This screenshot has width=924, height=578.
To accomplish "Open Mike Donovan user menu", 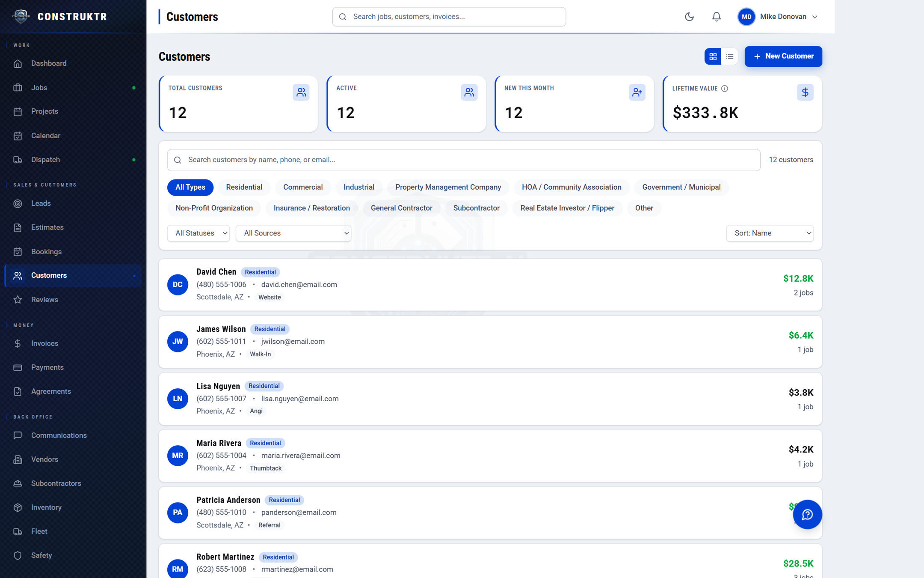I will pyautogui.click(x=778, y=17).
